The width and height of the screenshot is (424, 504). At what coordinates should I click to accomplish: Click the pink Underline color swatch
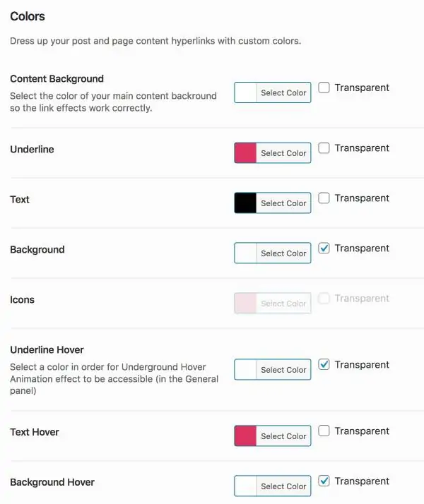(245, 153)
